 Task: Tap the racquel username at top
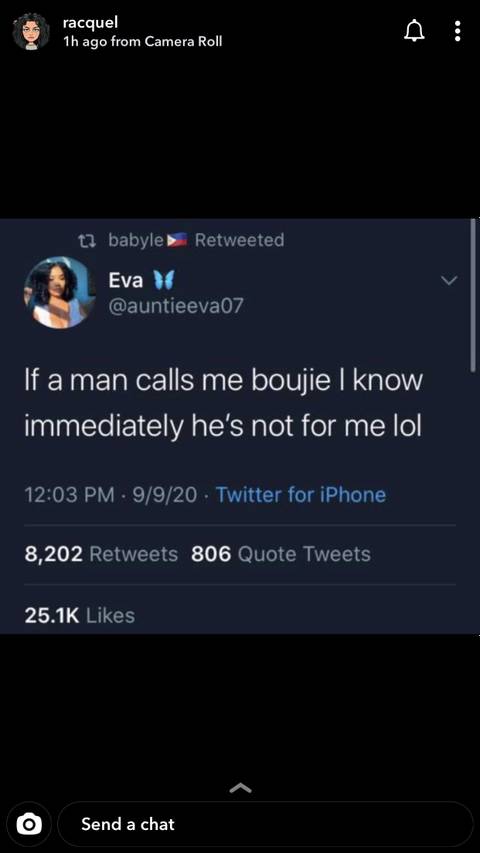[x=90, y=23]
